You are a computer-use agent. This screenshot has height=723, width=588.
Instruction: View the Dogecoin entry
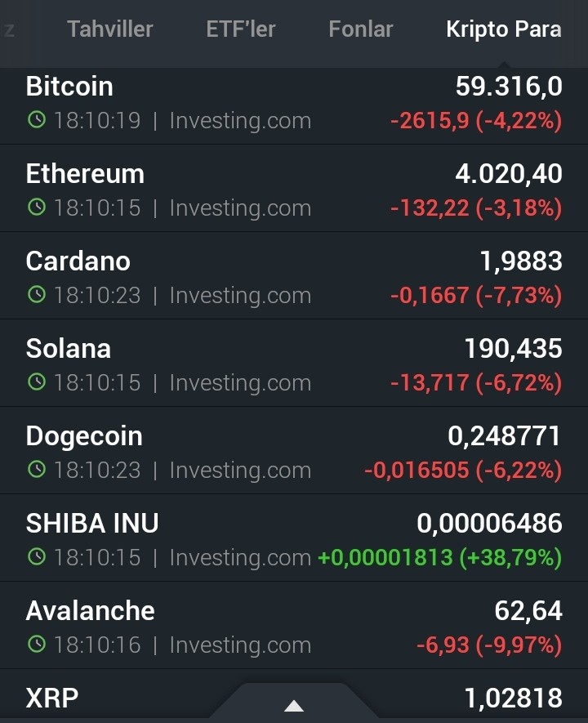[x=294, y=450]
